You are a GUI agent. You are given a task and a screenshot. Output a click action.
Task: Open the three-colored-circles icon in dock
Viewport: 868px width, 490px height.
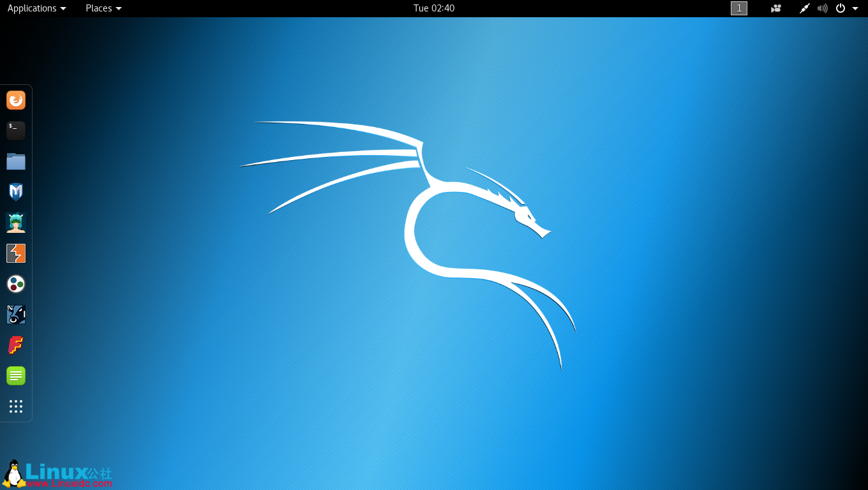[x=16, y=284]
